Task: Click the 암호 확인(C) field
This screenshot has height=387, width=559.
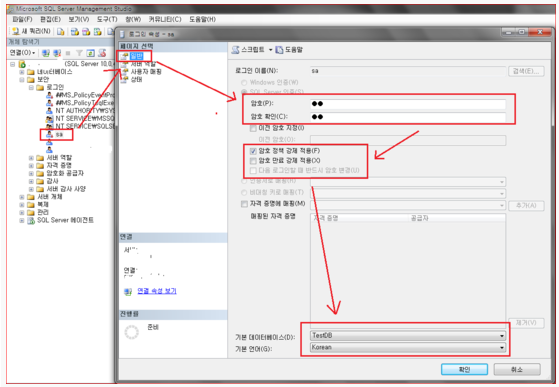Action: click(408, 117)
